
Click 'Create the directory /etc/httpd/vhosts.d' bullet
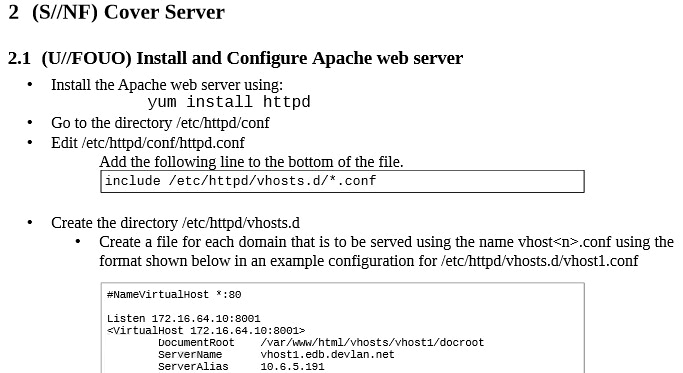(x=176, y=223)
